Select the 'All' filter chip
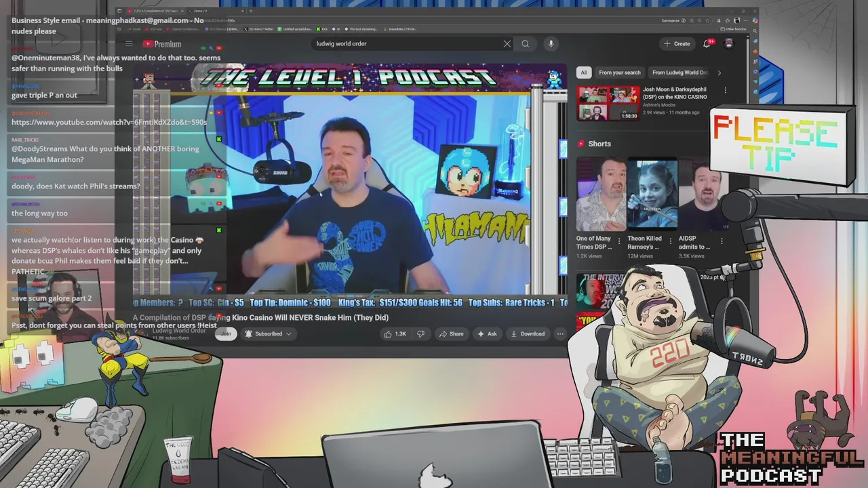 click(583, 73)
